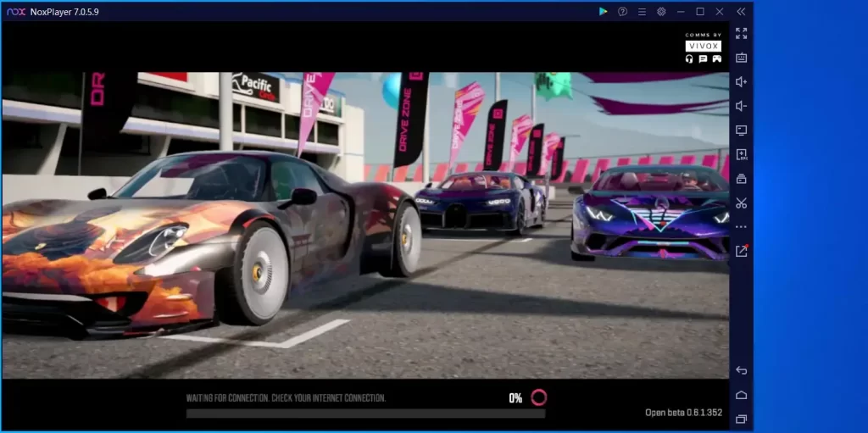Tap the Android home button in sidebar
This screenshot has width=868, height=433.
point(741,395)
